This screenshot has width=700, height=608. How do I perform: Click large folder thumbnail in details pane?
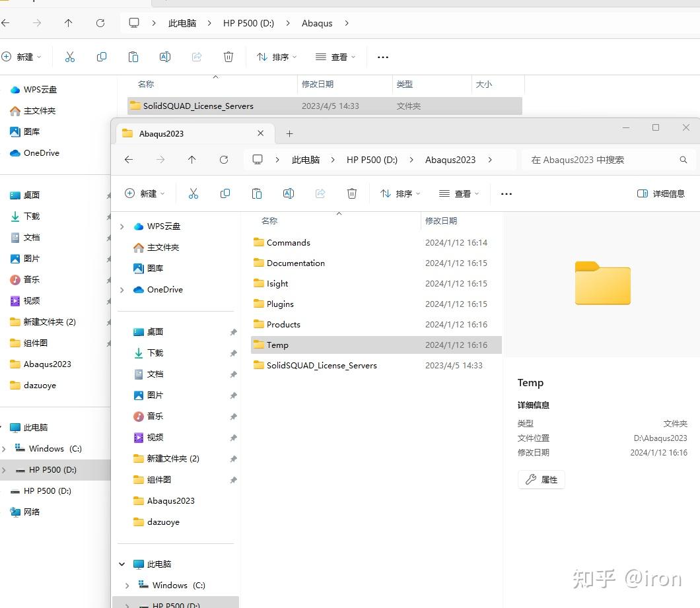click(603, 283)
